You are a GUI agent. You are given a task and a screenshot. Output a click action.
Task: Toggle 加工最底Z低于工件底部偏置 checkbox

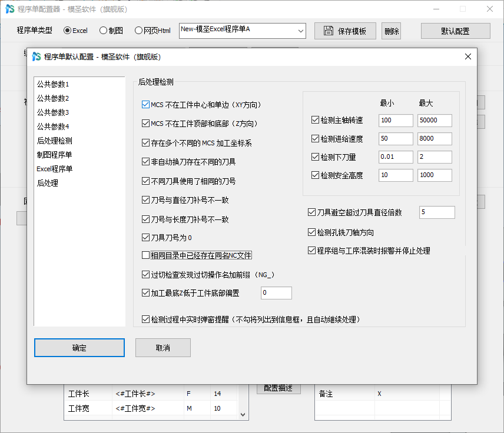coord(145,293)
